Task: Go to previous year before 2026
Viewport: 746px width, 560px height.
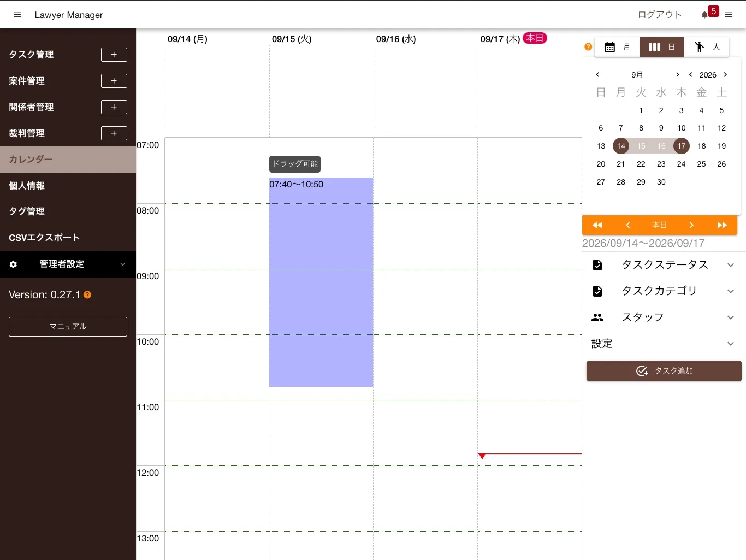Action: point(691,75)
